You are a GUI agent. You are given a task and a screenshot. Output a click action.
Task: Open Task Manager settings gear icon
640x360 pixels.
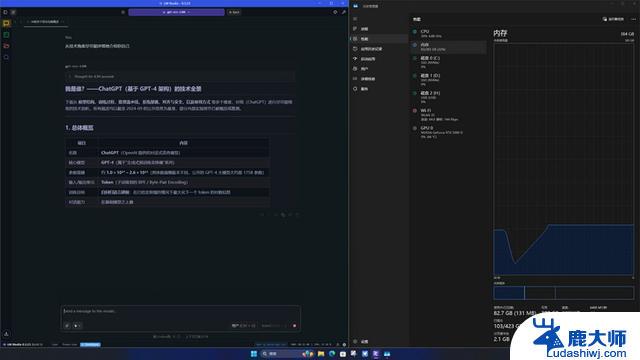click(x=355, y=341)
